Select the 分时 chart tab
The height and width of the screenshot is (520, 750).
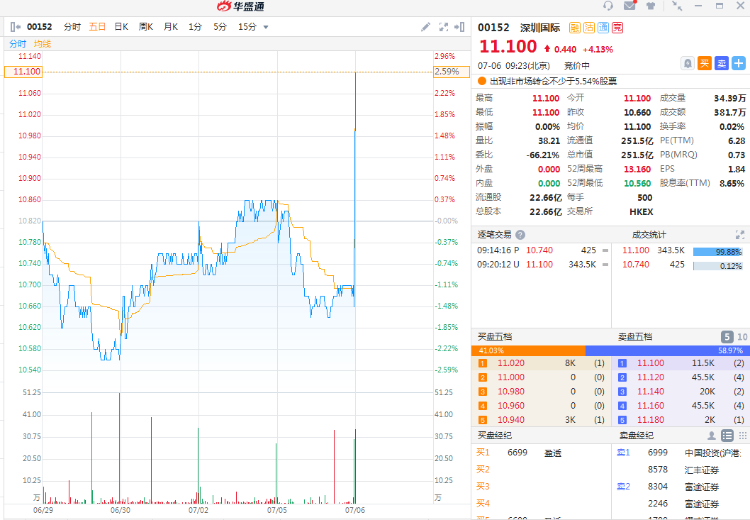tap(72, 27)
